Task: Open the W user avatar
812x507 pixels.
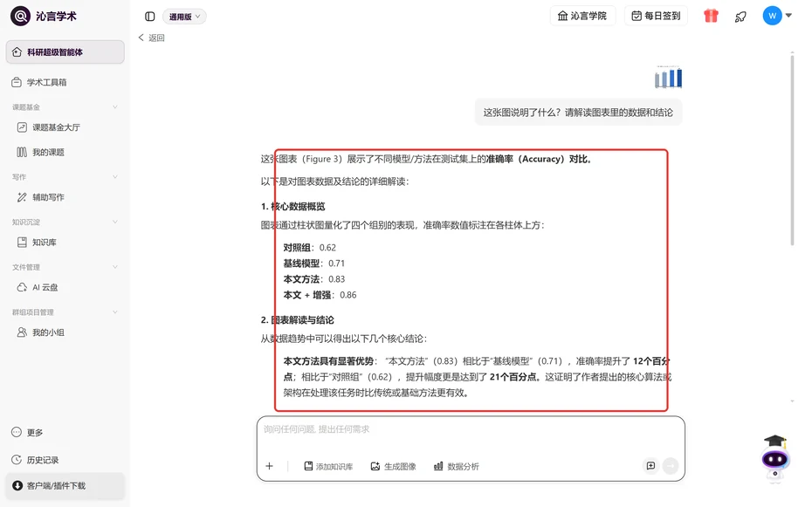Action: click(x=772, y=16)
